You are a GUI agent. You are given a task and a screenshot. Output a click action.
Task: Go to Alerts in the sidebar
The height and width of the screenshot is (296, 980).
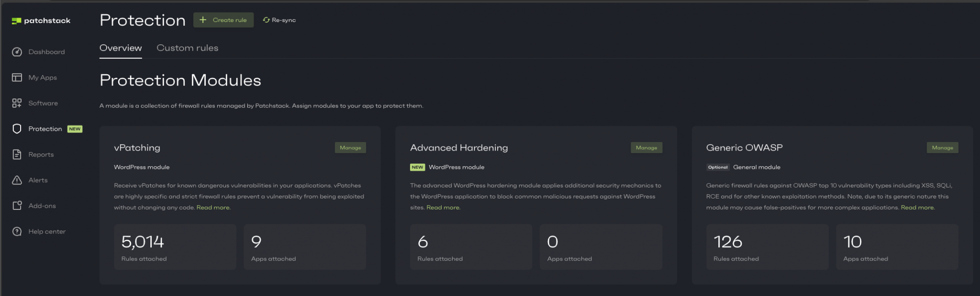[38, 180]
